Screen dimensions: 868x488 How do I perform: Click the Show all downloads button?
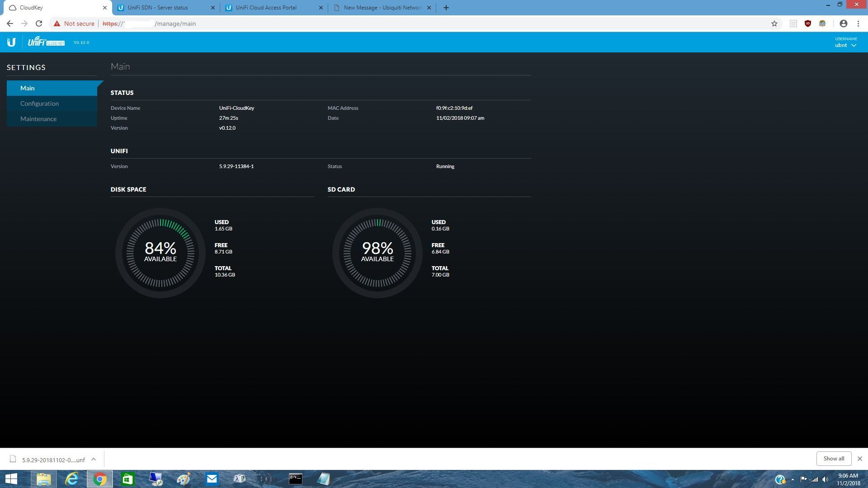[833, 459]
